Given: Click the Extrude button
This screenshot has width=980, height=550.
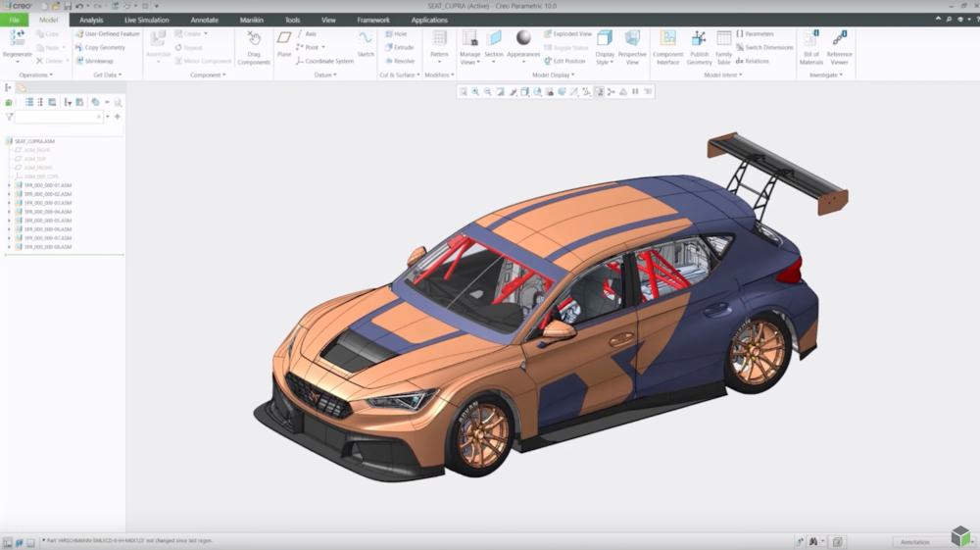Looking at the screenshot, I should (x=399, y=47).
